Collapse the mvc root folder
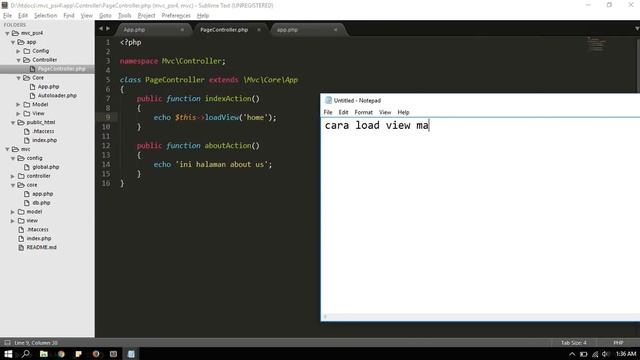Screen dimensions: 640x360 [x=7, y=149]
